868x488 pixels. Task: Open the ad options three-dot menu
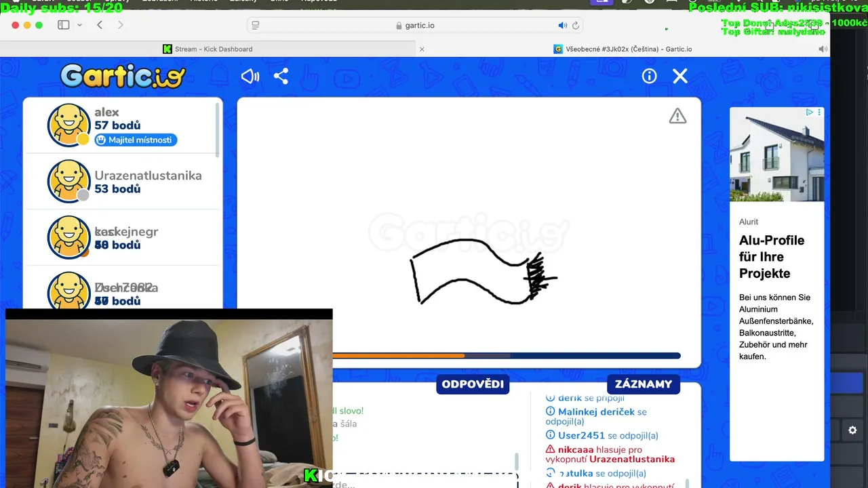coord(819,113)
